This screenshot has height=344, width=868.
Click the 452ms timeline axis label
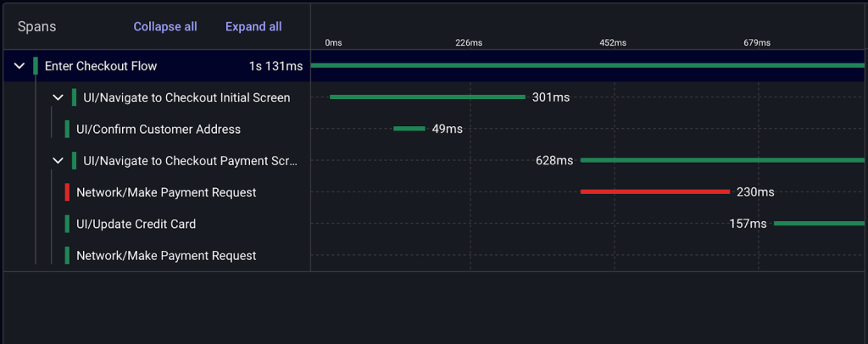(613, 42)
